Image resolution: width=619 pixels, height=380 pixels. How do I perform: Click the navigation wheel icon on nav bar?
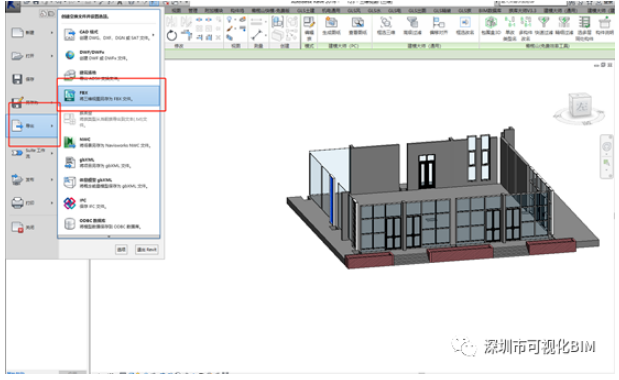(x=607, y=147)
